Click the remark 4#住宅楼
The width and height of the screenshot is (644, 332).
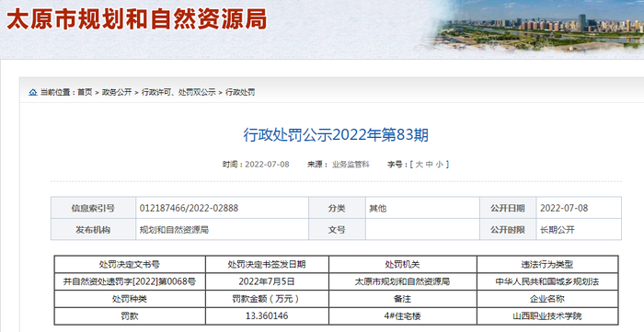[403, 316]
